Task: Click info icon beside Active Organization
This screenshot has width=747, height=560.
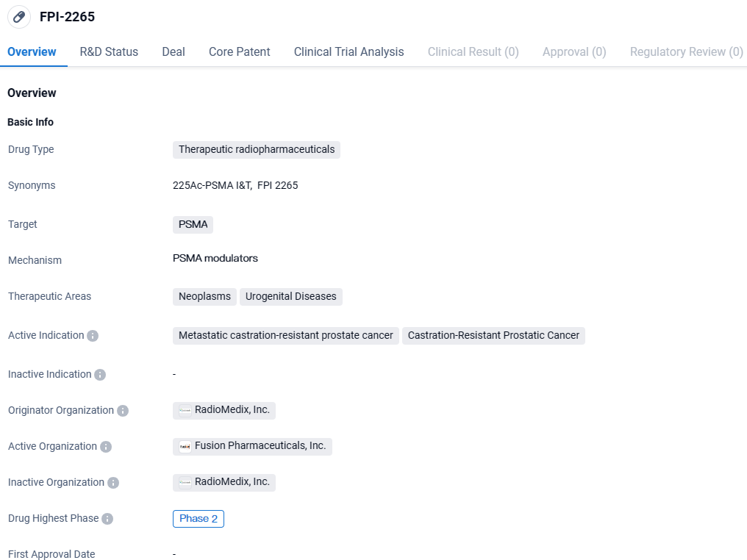Action: (106, 447)
